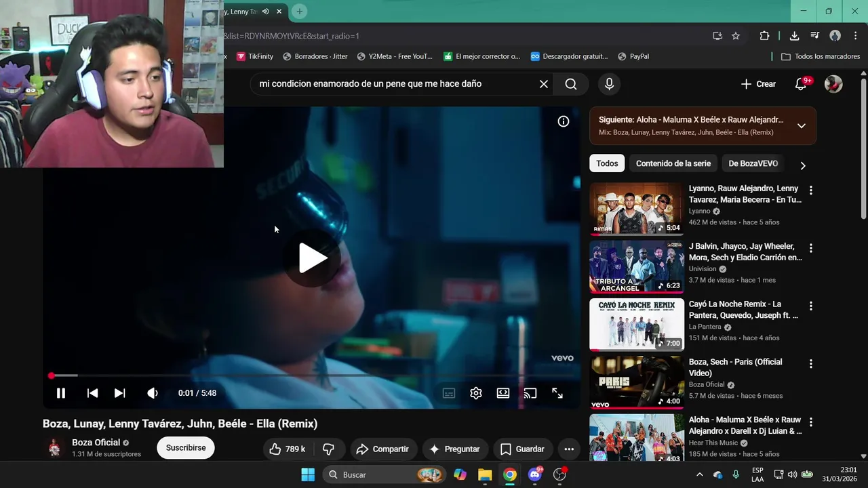The image size is (868, 488).
Task: Open the video player settings gear
Action: coord(476,393)
